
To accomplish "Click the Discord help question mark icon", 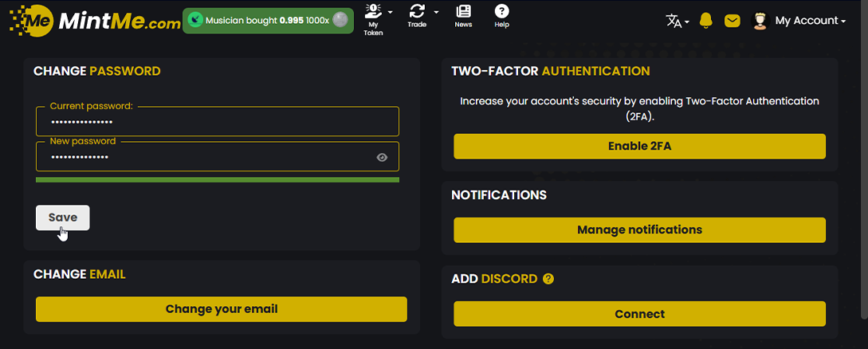I will (548, 279).
